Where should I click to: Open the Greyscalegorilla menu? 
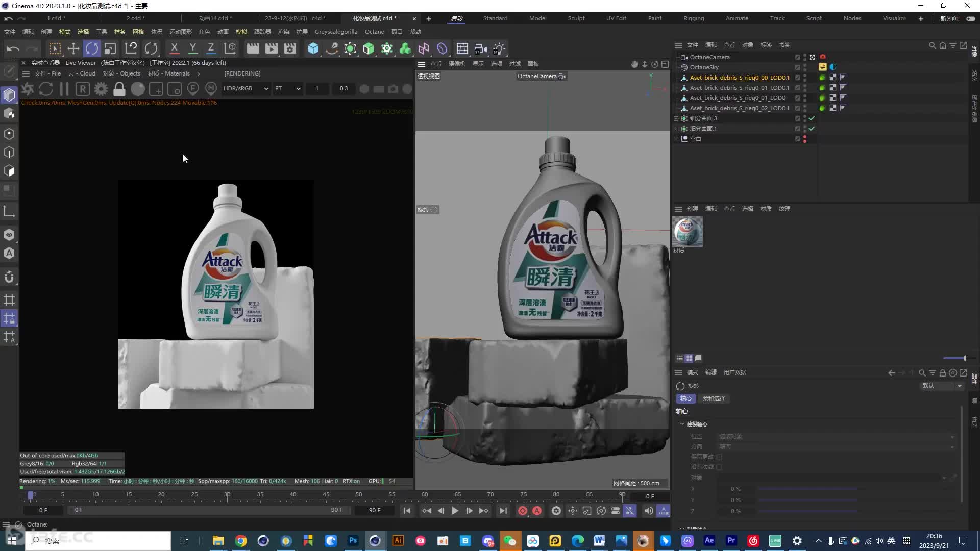336,32
